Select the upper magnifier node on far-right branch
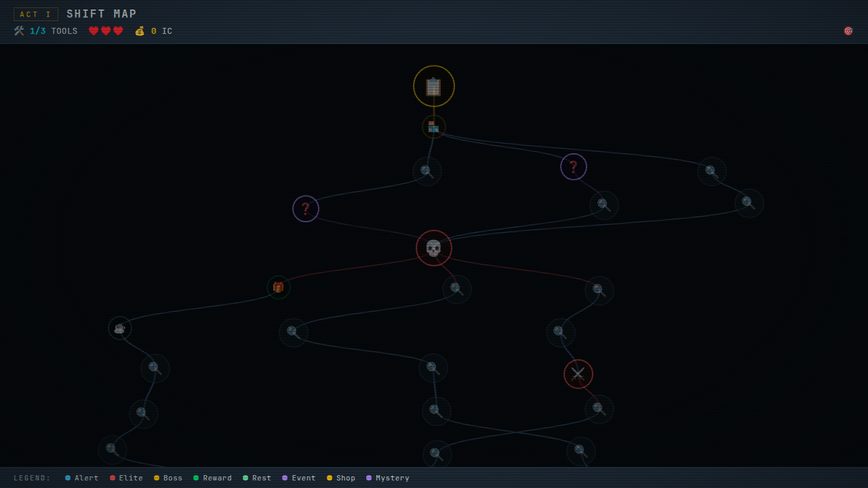The height and width of the screenshot is (488, 868). [712, 171]
